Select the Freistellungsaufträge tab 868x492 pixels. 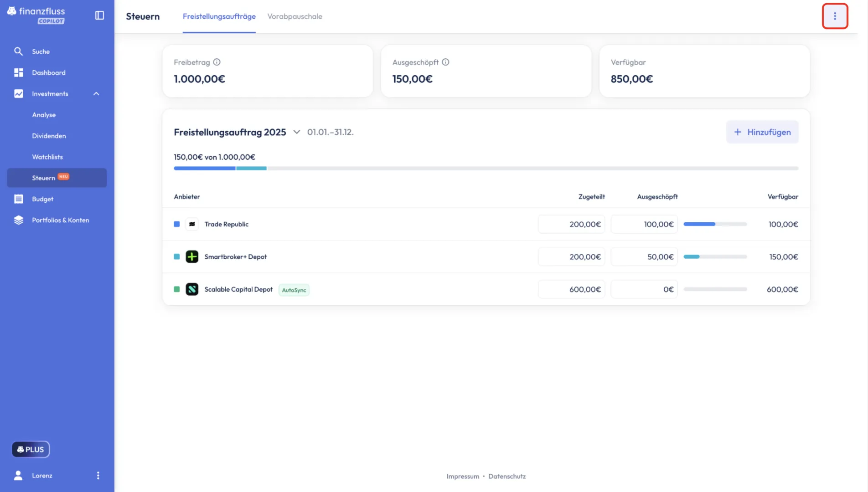(x=219, y=16)
